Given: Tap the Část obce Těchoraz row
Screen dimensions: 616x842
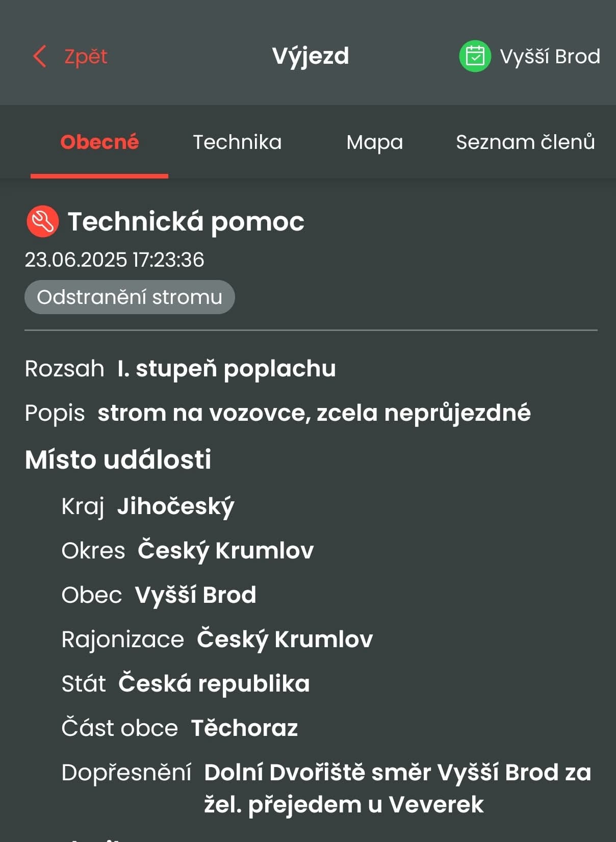Looking at the screenshot, I should click(x=179, y=728).
